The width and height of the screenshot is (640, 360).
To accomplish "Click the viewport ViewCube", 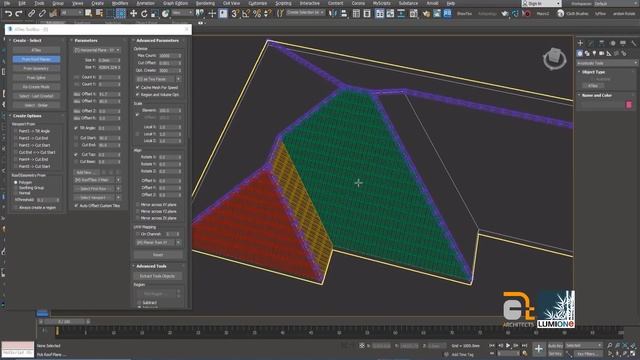I will (x=554, y=58).
